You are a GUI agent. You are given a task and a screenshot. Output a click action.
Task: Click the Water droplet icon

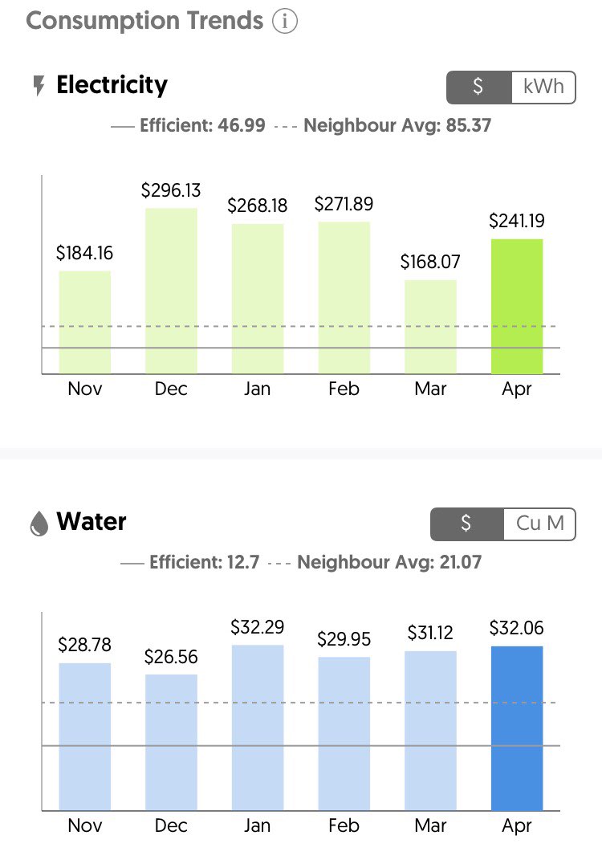point(39,524)
